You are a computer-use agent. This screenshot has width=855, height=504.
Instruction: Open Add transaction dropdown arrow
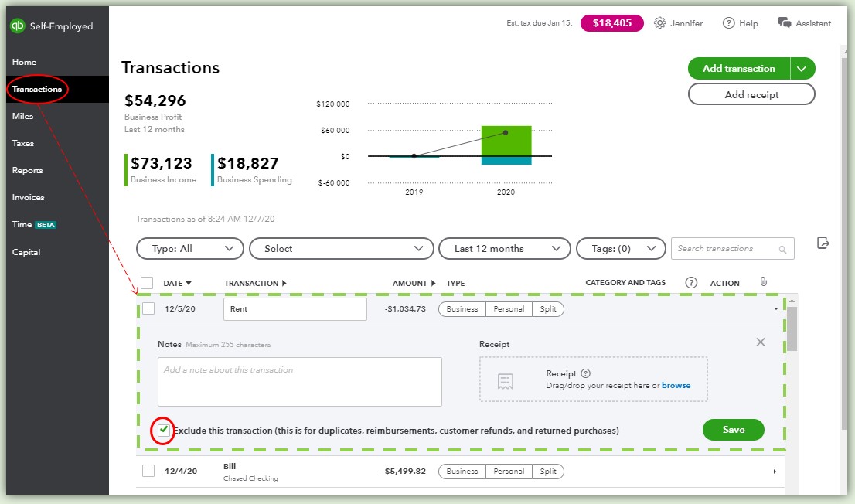tap(802, 69)
